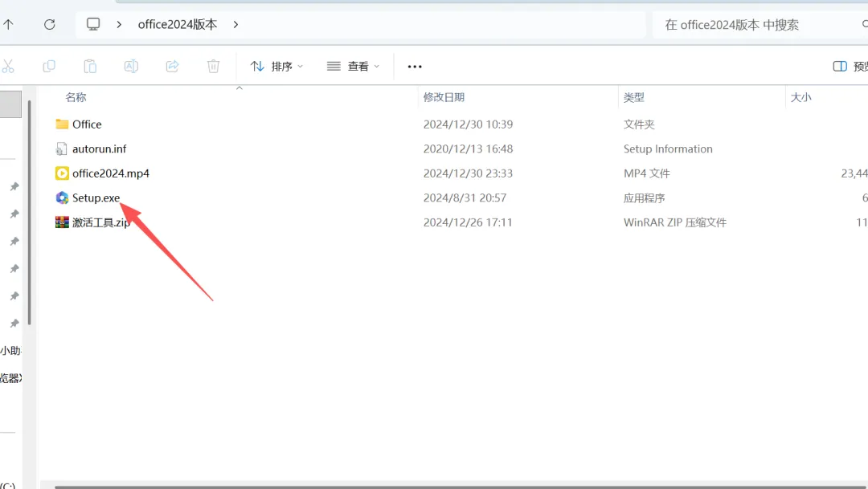This screenshot has height=489, width=868.
Task: Focus the search box for office2024版本
Action: (x=759, y=24)
